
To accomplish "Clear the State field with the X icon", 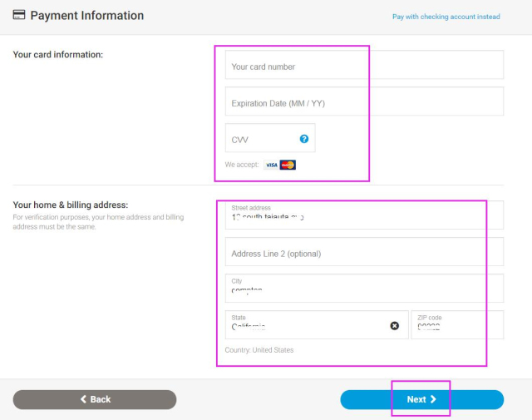I will [x=395, y=325].
